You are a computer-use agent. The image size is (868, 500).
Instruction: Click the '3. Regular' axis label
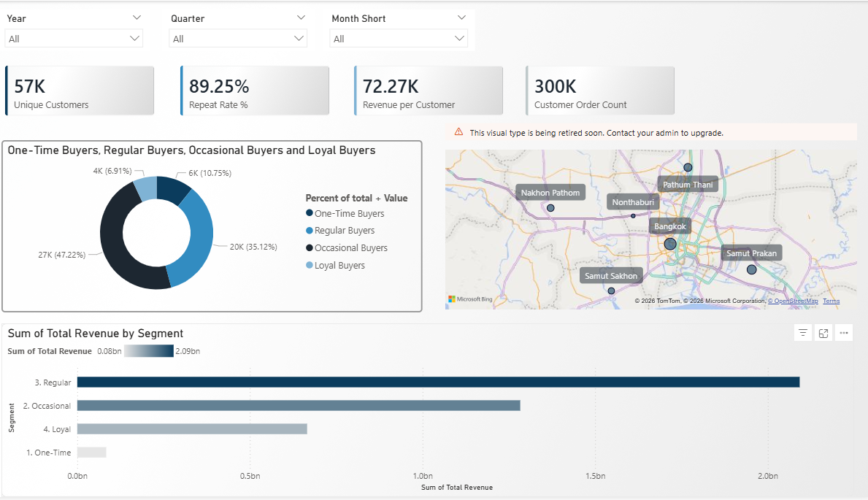point(53,382)
